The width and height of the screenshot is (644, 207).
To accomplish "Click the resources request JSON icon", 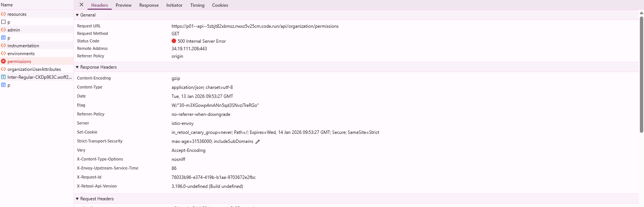I will 3,14.
